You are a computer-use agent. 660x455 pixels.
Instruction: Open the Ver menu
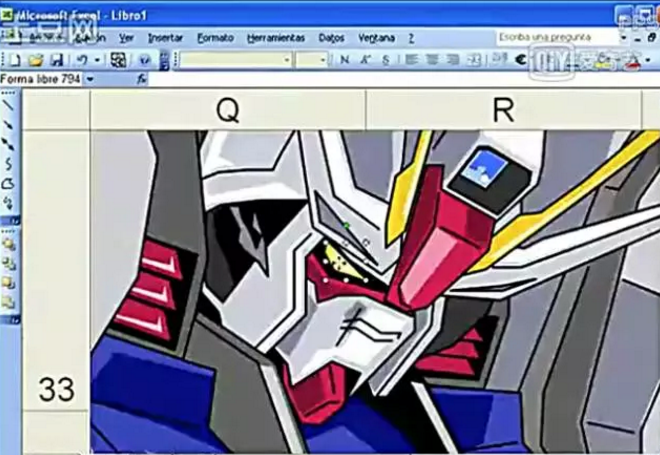click(x=126, y=38)
